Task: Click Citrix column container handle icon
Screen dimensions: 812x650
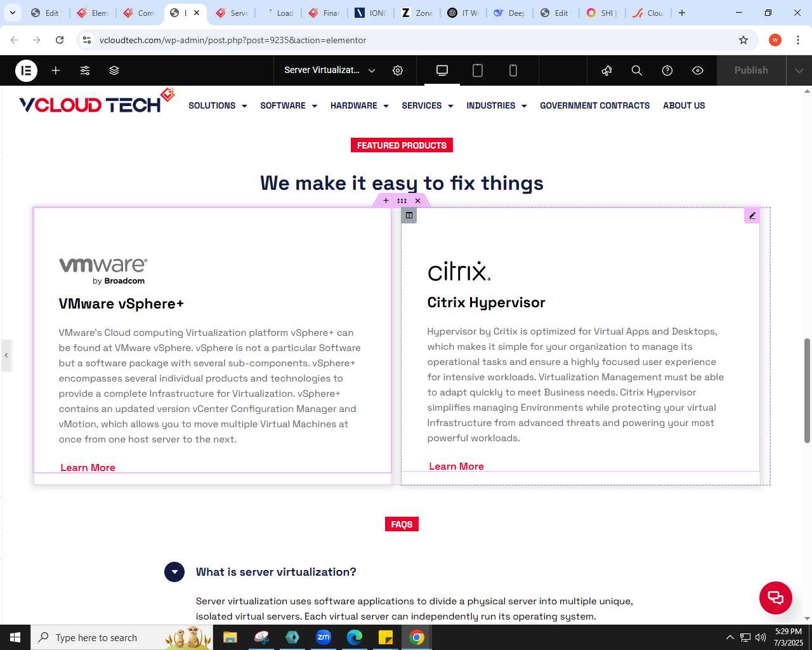Action: tap(409, 215)
